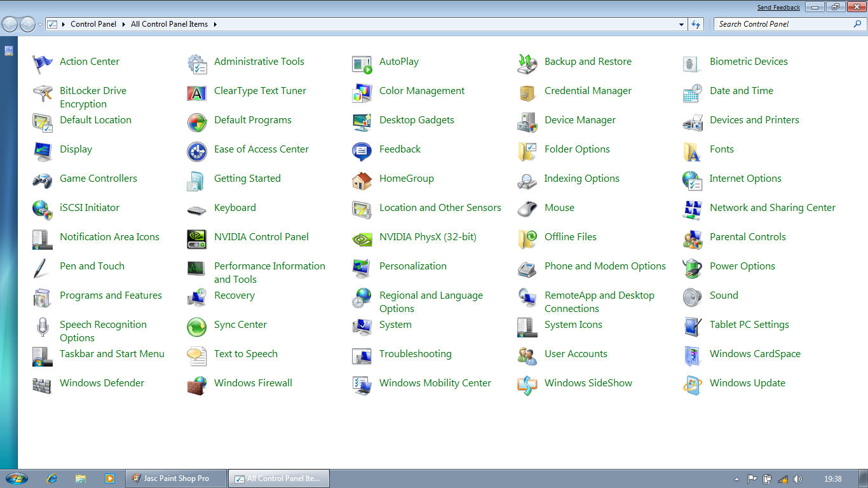Open the Windows Start orb
The image size is (868, 488).
(x=17, y=478)
